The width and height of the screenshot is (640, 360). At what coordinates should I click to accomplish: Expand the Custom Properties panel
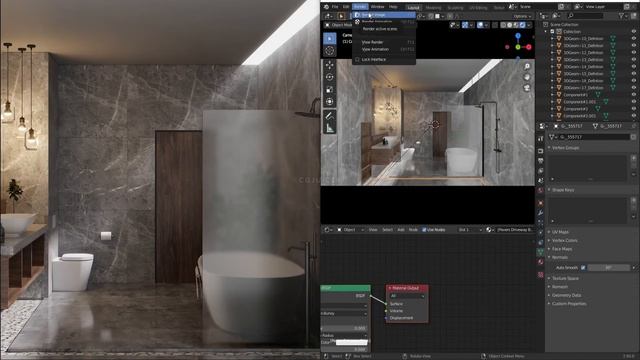point(569,304)
